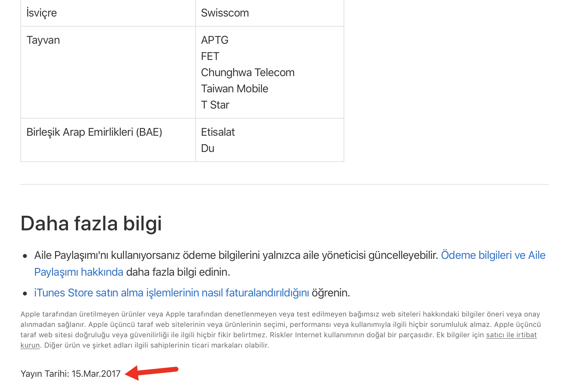This screenshot has width=570, height=392.
Task: Select Chunghwa Telecom in the table
Action: (x=247, y=73)
